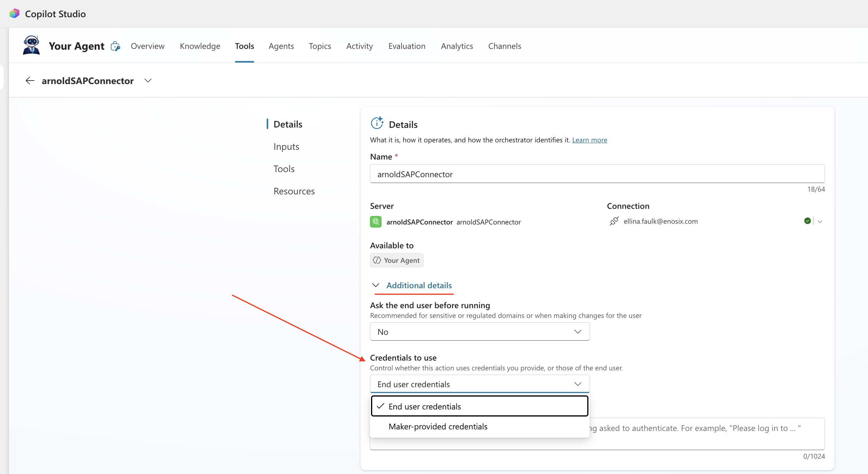Switch to the Knowledge tab
This screenshot has height=474, width=868.
coord(200,46)
